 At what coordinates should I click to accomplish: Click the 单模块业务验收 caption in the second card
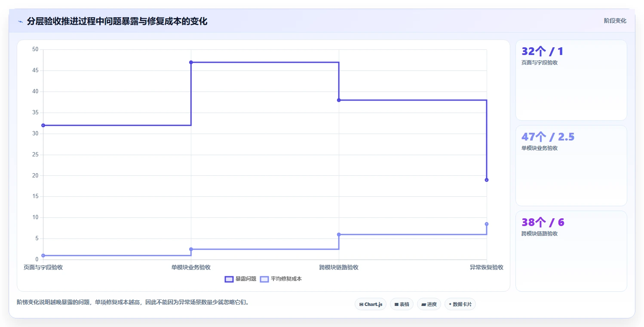pos(540,148)
